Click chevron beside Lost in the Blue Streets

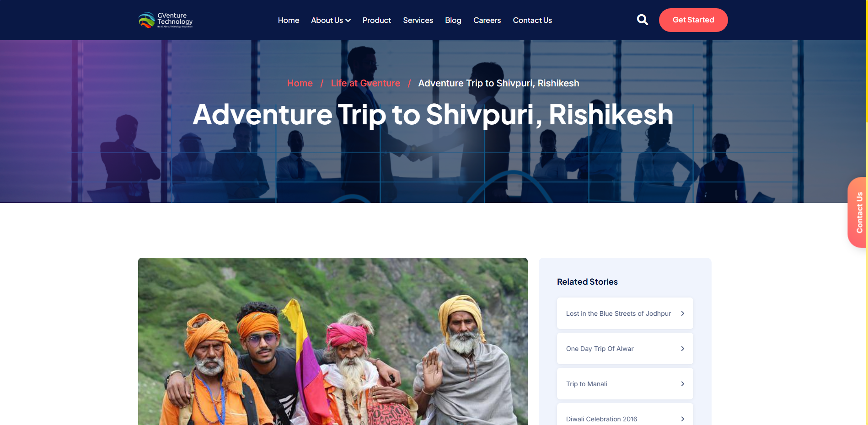tap(682, 313)
